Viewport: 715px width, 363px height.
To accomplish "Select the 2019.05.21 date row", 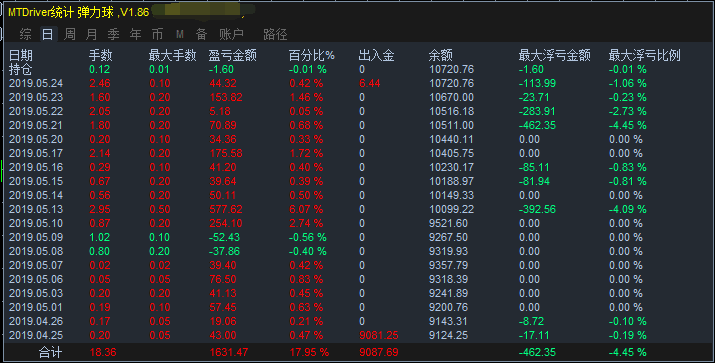I will tap(36, 125).
